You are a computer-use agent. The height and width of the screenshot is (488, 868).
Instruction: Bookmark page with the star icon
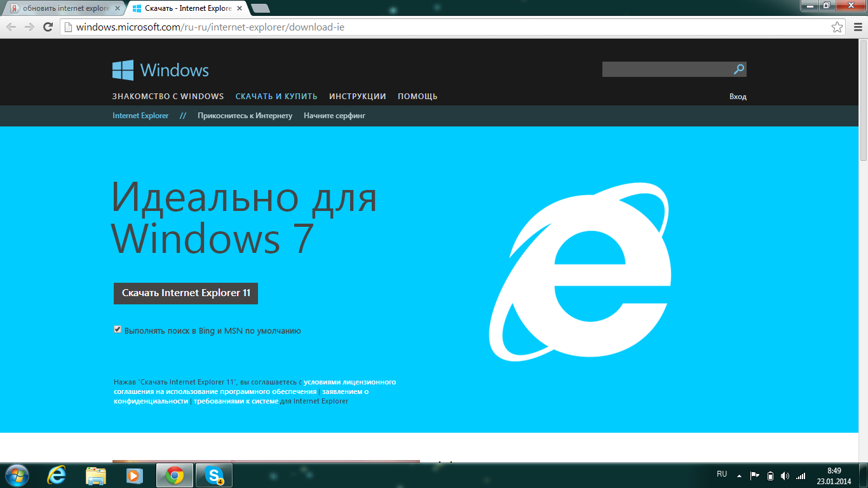(837, 27)
